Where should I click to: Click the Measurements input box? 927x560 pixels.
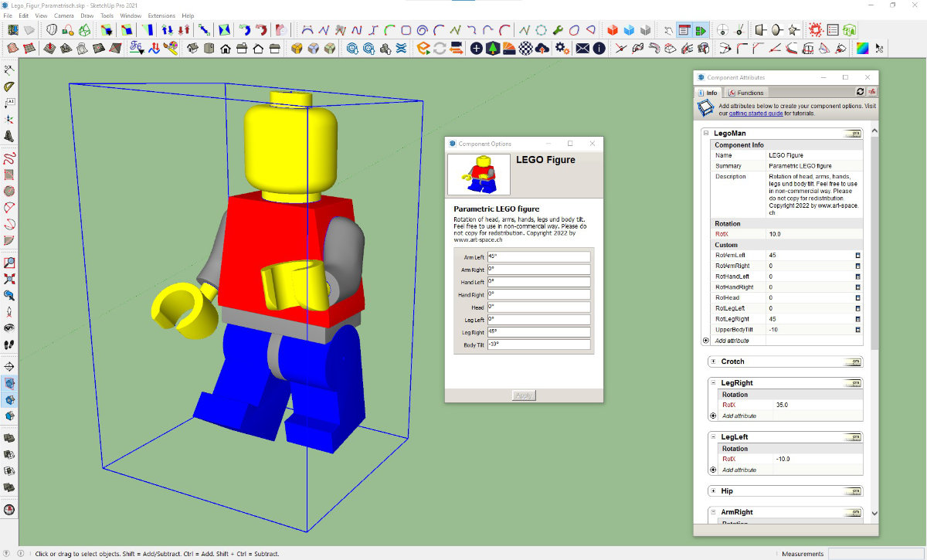(878, 554)
